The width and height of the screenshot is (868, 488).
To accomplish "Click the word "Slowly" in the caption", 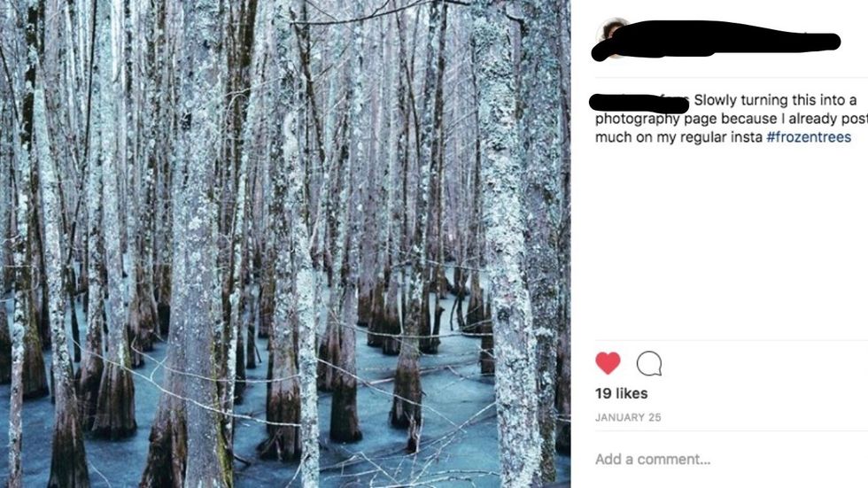I will click(716, 100).
